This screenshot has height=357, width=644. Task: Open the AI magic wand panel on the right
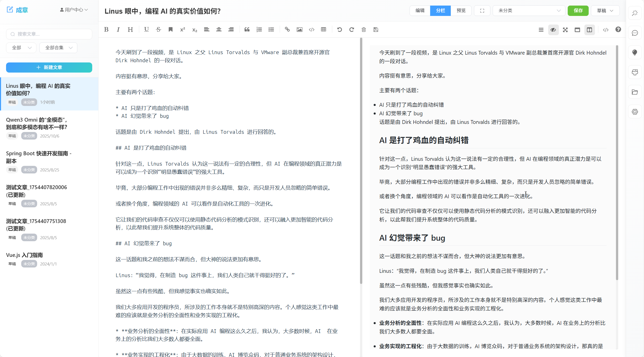click(x=635, y=13)
